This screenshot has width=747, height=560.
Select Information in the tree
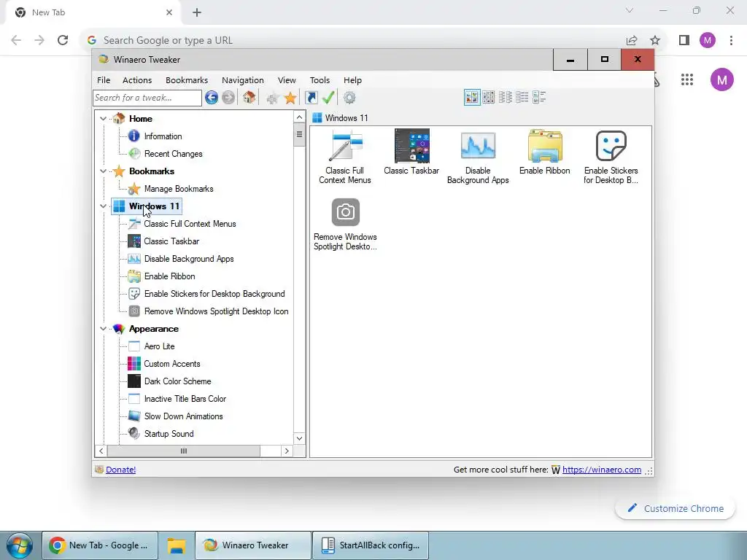(x=163, y=136)
